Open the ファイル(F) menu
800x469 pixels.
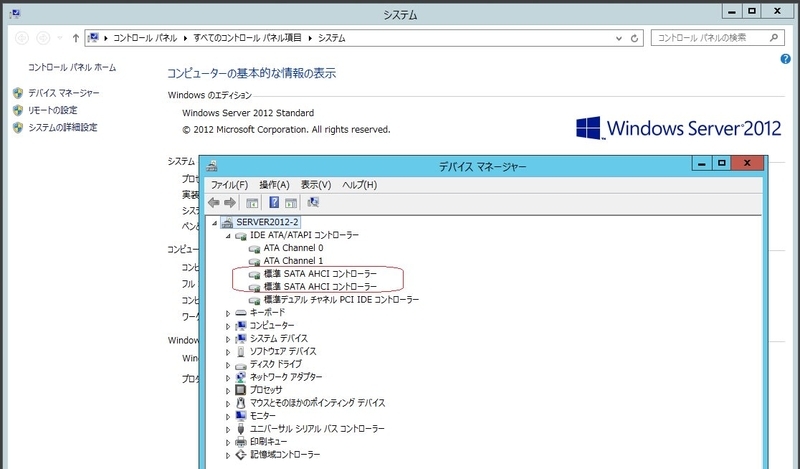(x=230, y=185)
